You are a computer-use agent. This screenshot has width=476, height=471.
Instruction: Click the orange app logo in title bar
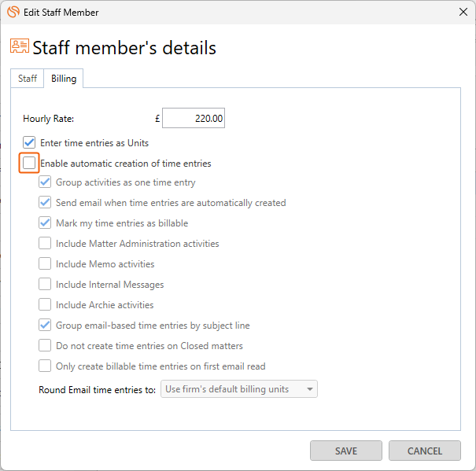13,12
